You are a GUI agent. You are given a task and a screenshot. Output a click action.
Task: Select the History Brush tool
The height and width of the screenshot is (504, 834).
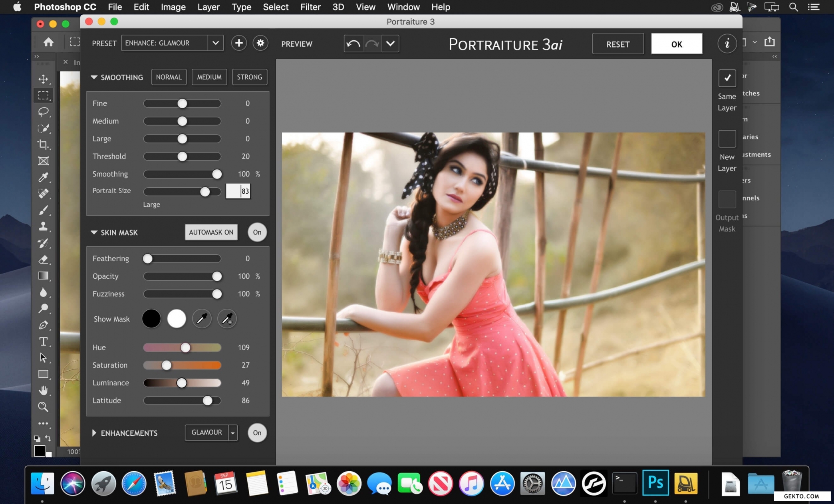(43, 243)
